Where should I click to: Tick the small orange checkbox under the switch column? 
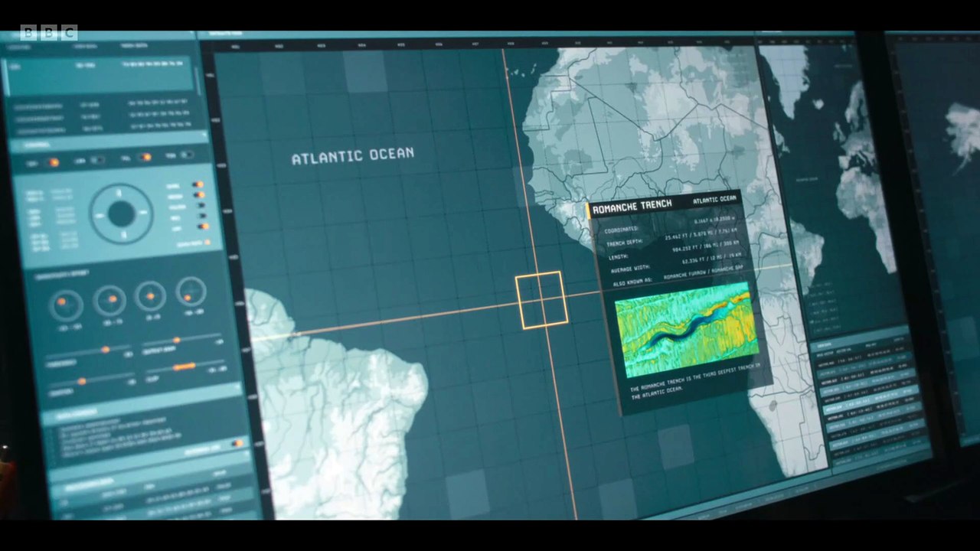(x=207, y=242)
